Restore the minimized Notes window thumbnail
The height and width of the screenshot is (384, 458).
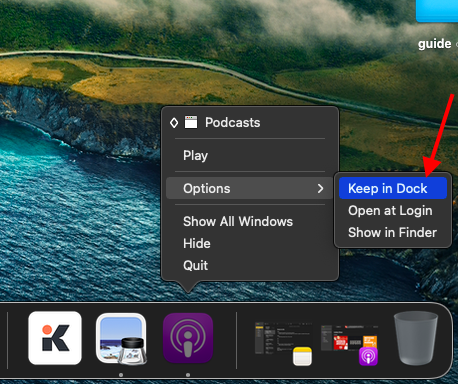[x=283, y=343]
